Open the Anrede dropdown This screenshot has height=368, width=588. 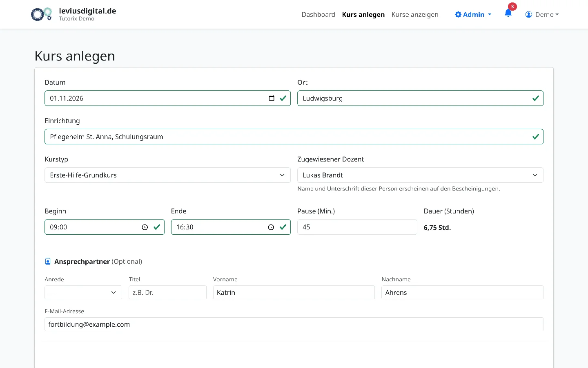(83, 292)
